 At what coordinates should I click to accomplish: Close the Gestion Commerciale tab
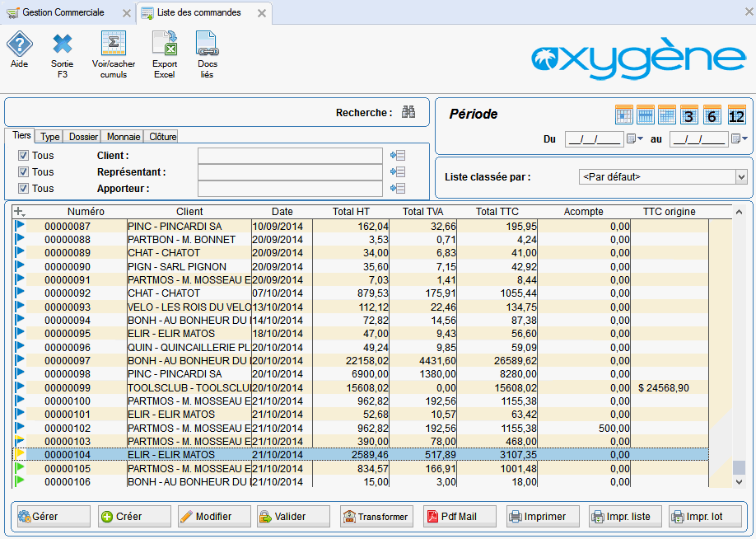click(126, 13)
